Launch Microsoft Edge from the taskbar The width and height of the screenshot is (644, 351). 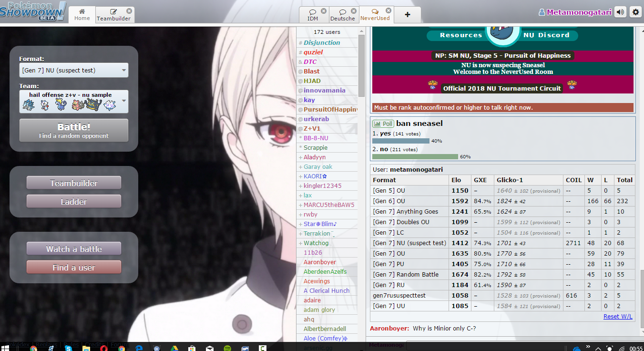139,348
